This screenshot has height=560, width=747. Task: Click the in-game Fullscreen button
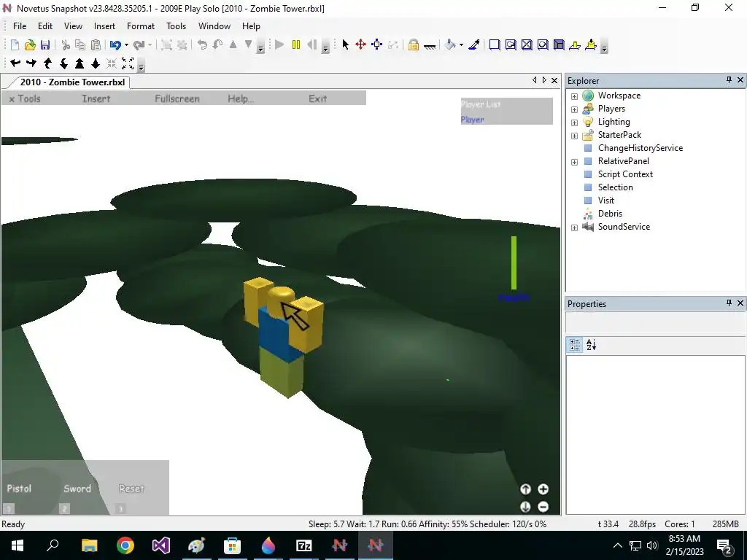[x=177, y=98]
